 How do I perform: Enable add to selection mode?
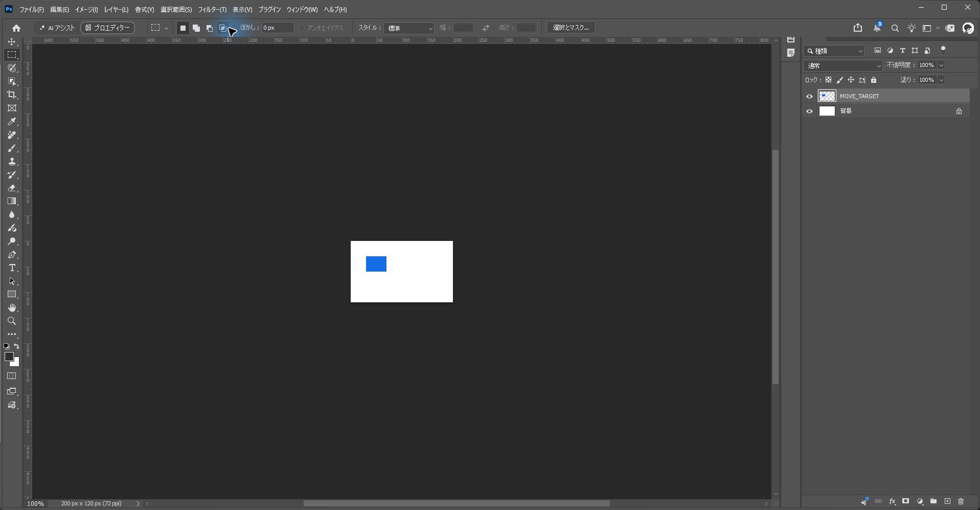196,28
